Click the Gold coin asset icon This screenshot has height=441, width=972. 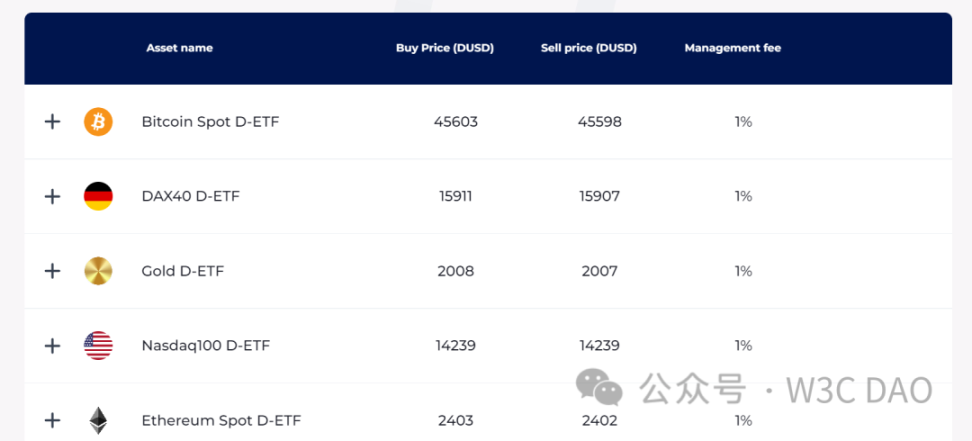point(98,271)
